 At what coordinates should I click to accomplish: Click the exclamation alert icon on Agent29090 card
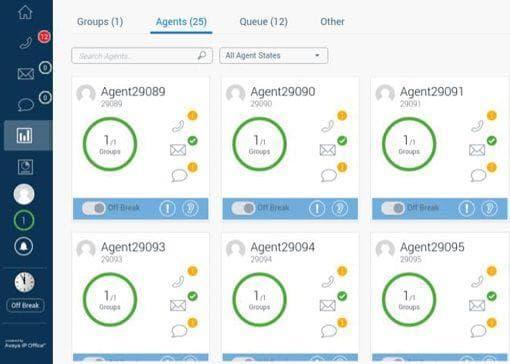317,209
